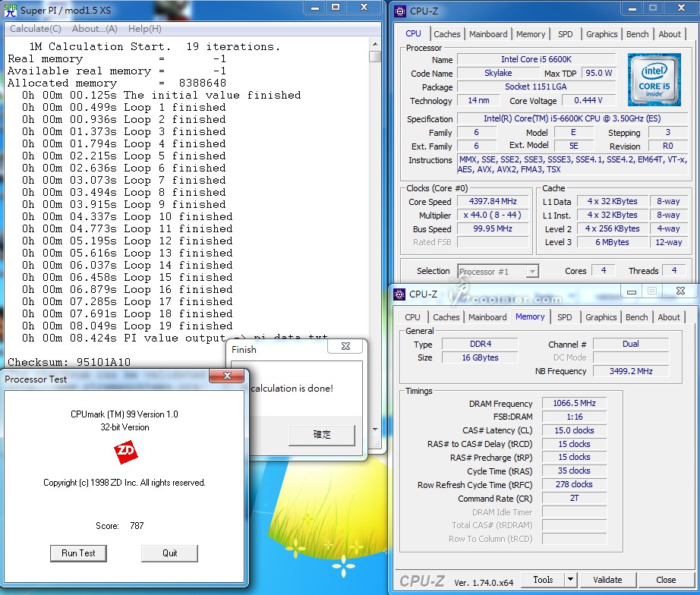The height and width of the screenshot is (595, 700).
Task: Close the Finish dialog
Action: 345,346
